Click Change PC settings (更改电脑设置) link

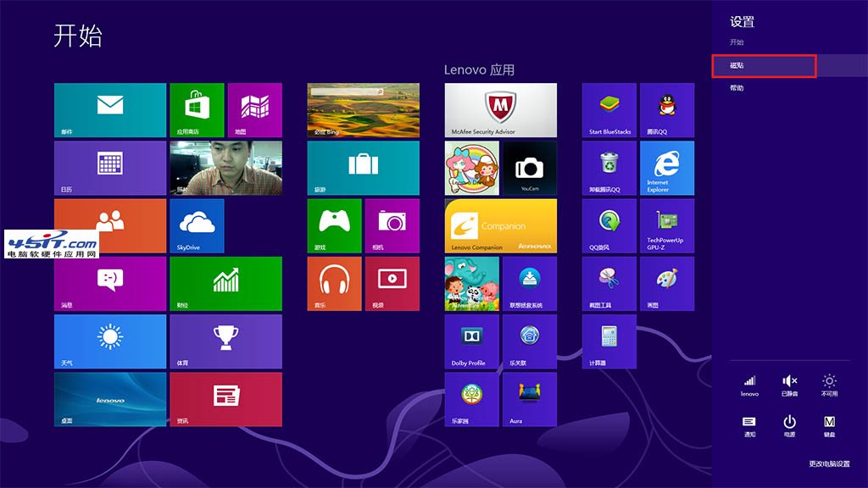point(828,464)
